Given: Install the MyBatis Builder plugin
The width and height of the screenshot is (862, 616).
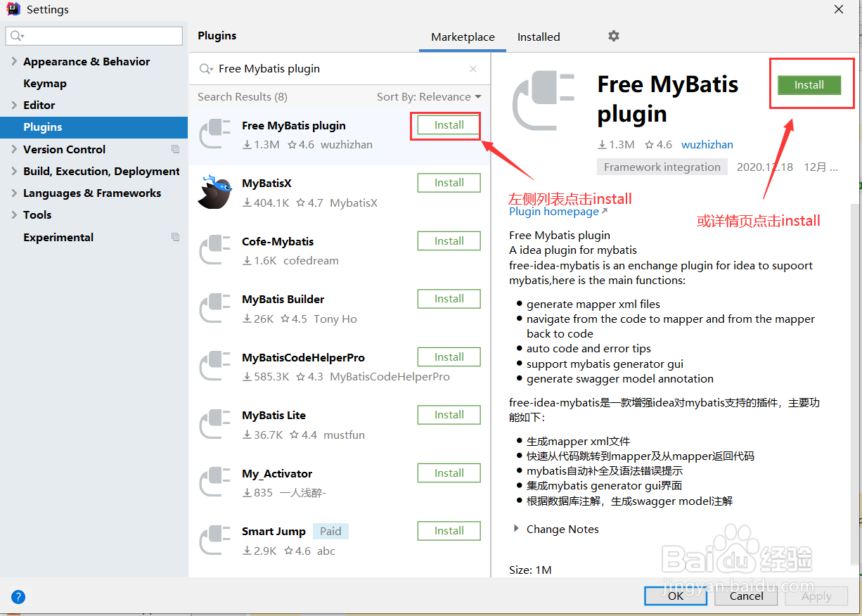Looking at the screenshot, I should (x=449, y=299).
